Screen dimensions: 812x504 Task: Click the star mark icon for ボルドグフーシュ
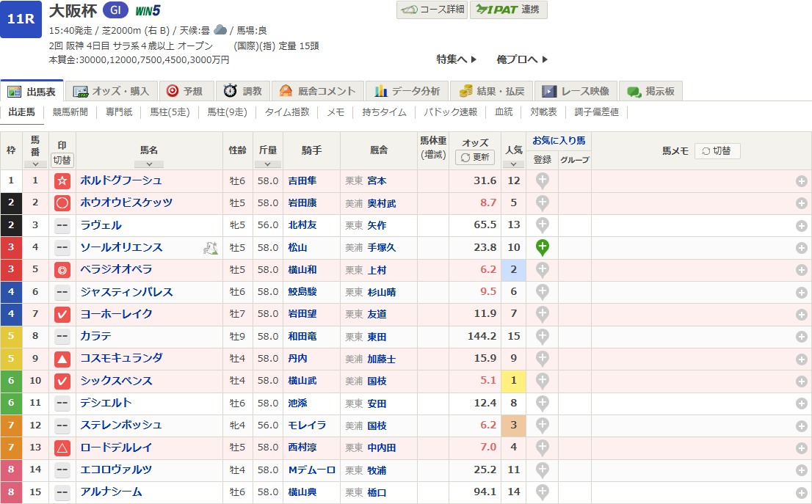point(62,181)
